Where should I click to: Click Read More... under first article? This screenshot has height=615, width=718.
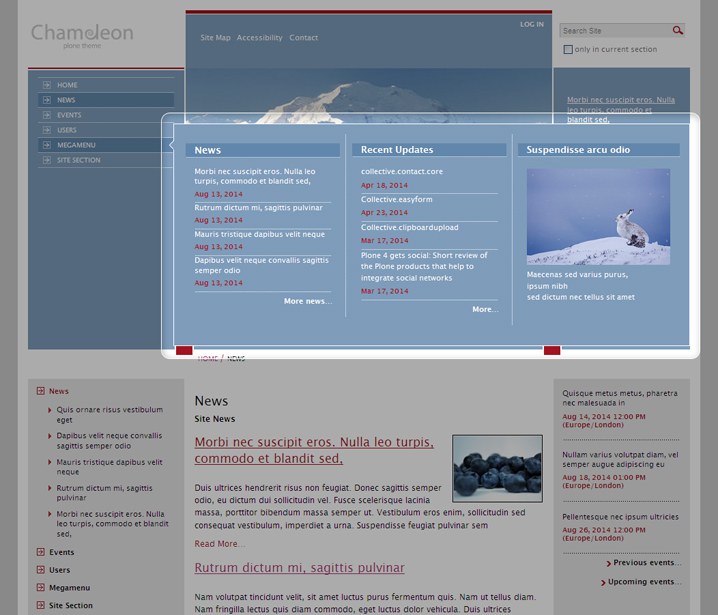[220, 544]
